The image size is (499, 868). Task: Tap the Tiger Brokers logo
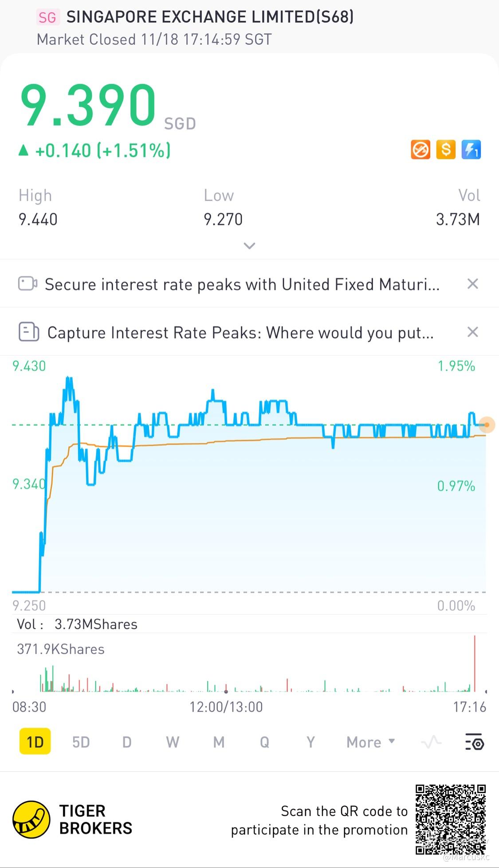pyautogui.click(x=31, y=820)
